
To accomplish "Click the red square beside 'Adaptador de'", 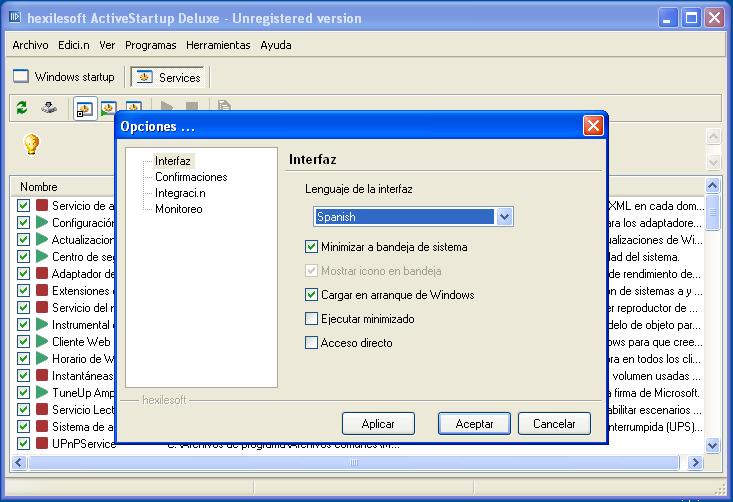I will click(x=42, y=273).
